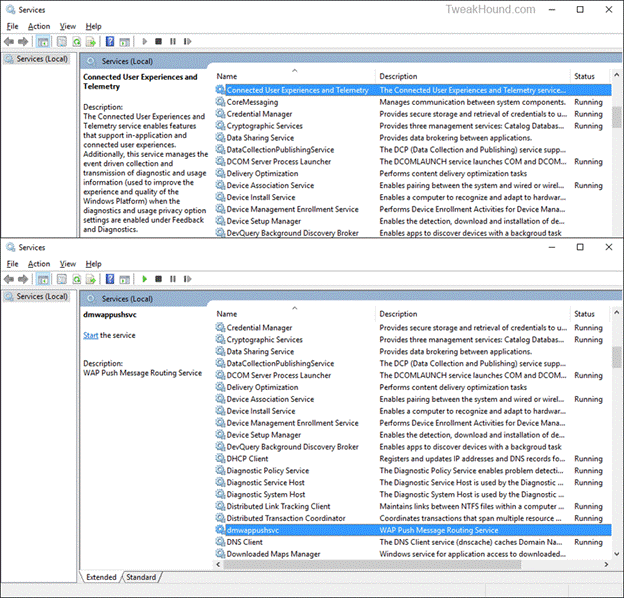Click Restart Service icon in top window toolbar
This screenshot has width=624, height=598.
click(187, 41)
